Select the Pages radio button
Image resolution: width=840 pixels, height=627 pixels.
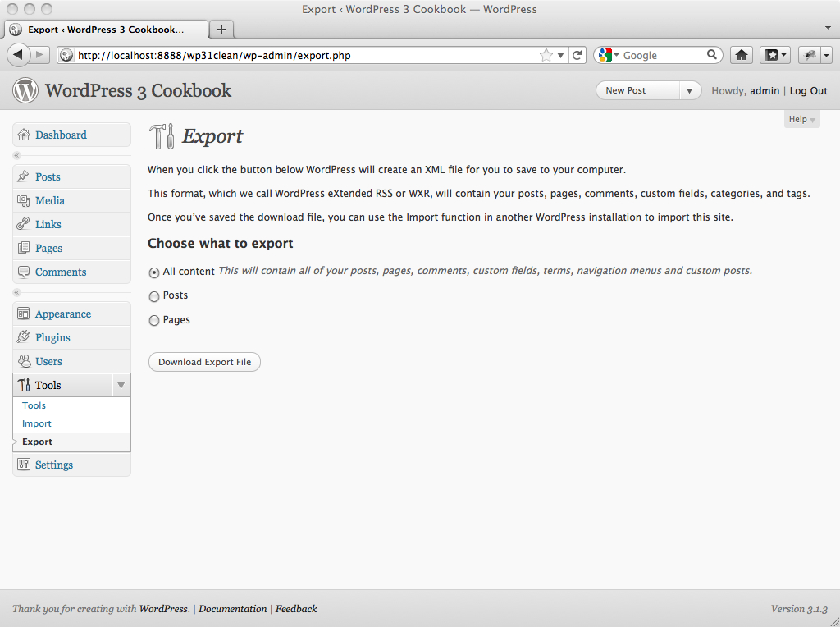click(154, 320)
